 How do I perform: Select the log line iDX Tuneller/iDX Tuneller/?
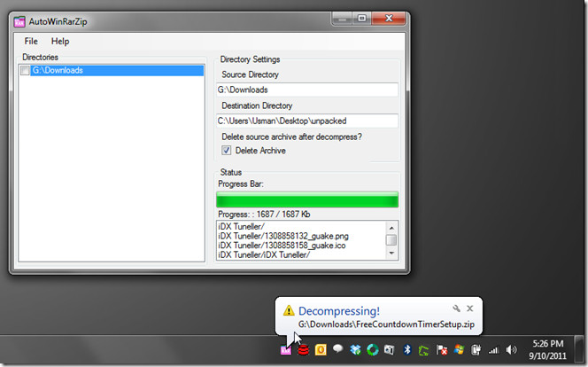pos(264,254)
